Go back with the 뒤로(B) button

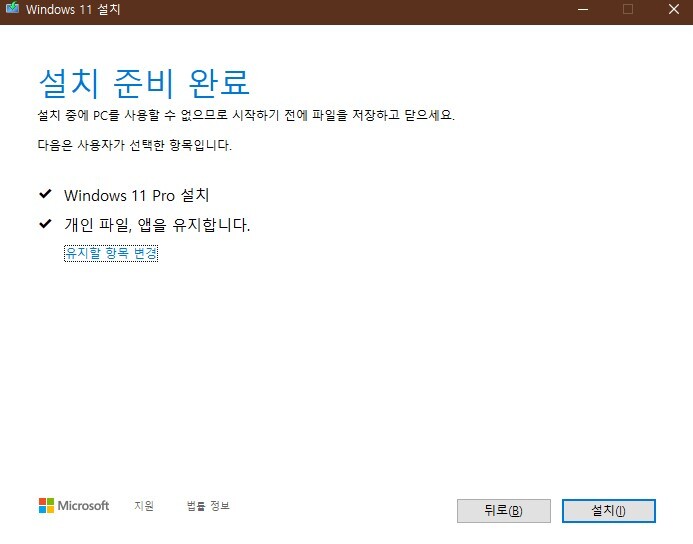coord(503,511)
